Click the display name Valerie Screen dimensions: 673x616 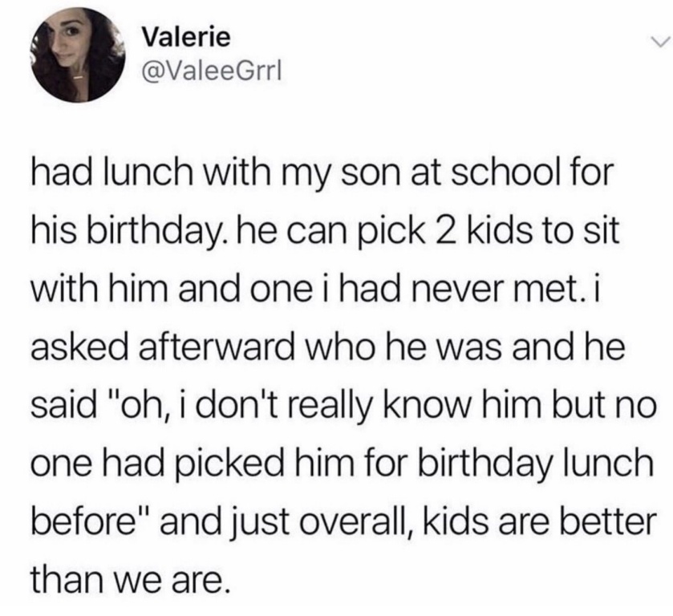point(186,38)
